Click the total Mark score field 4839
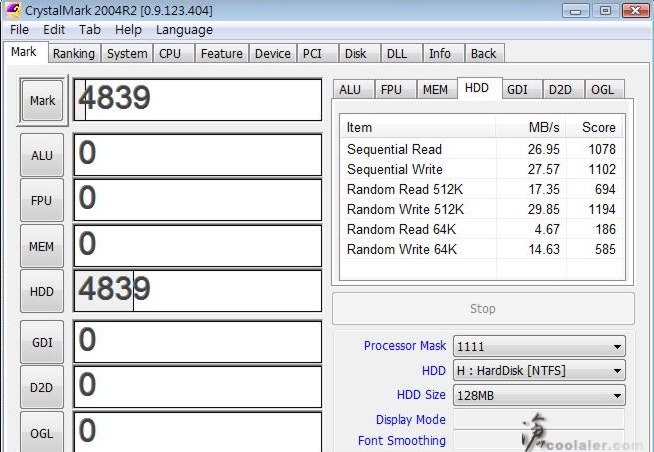Viewport: 654px width, 452px height. (x=198, y=100)
